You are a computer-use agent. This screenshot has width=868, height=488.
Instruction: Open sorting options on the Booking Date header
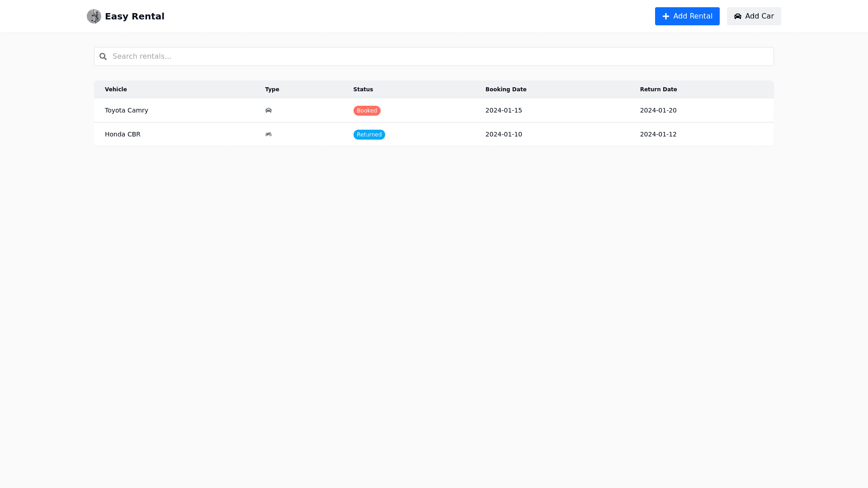(x=506, y=89)
